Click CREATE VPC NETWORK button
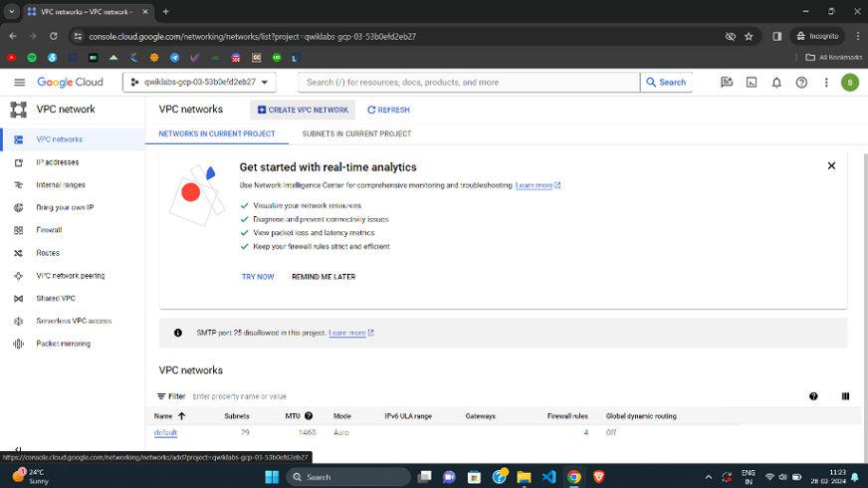Viewport: 868px width, 488px height. tap(303, 110)
